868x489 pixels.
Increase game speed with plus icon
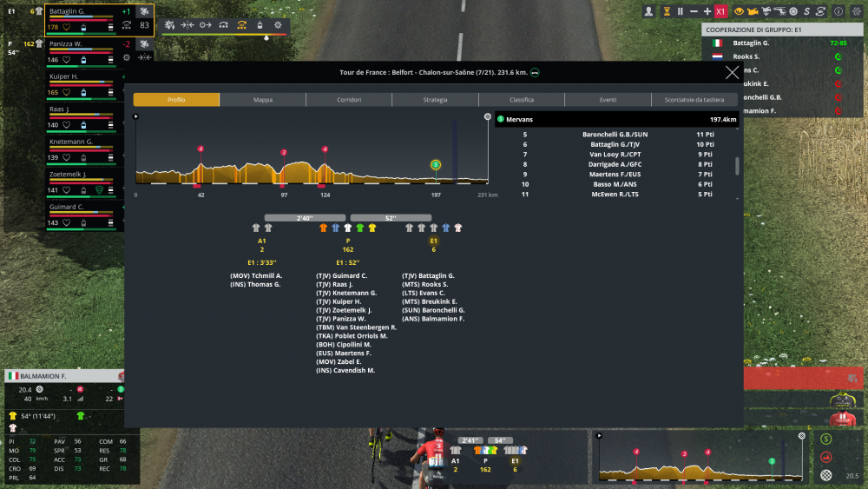(707, 11)
